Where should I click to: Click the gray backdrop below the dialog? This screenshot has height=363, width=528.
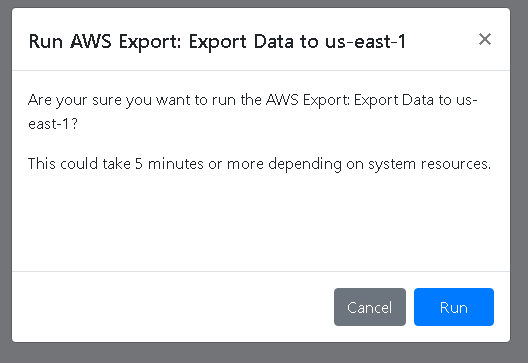pyautogui.click(x=264, y=353)
